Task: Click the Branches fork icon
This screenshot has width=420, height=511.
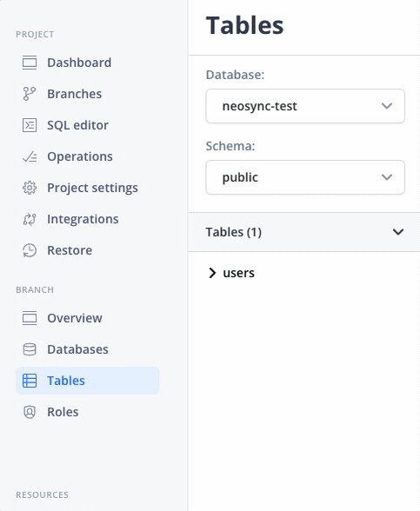Action: 30,94
